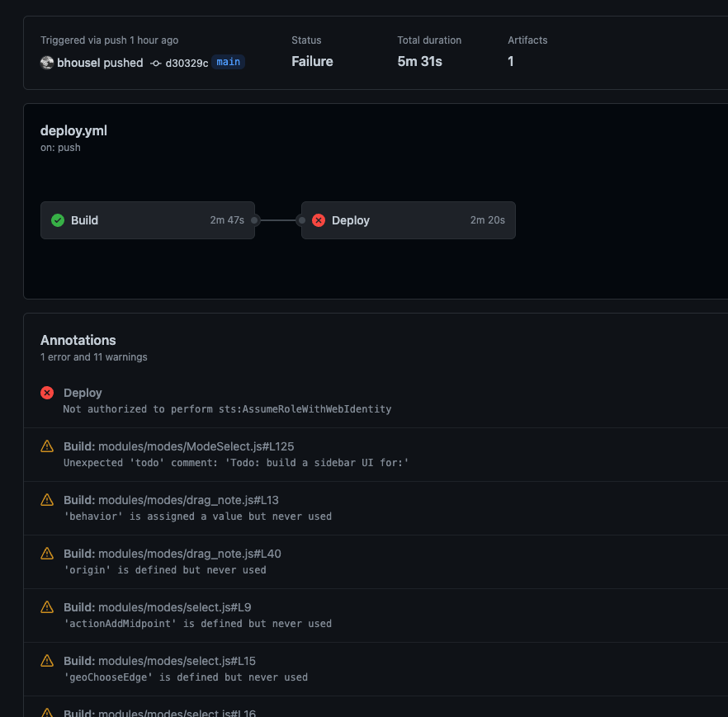Select the main branch badge

pos(228,61)
